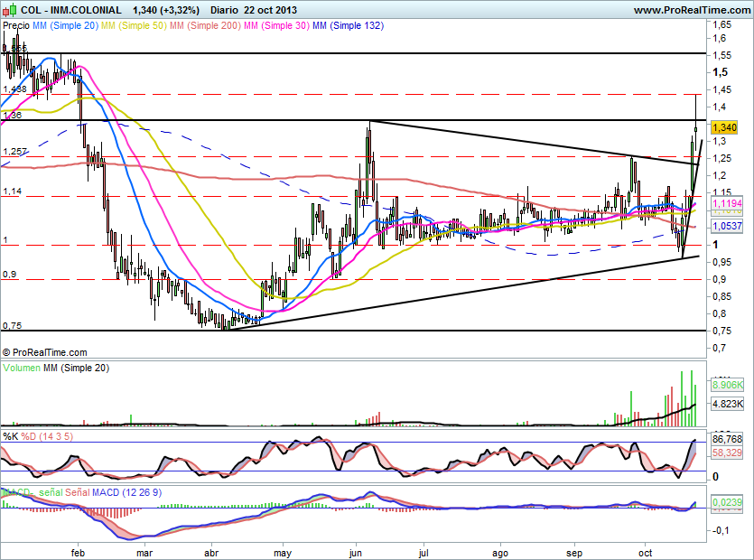The height and width of the screenshot is (560, 754).
Task: Open the www.ProRealTime.com link
Action: point(691,10)
